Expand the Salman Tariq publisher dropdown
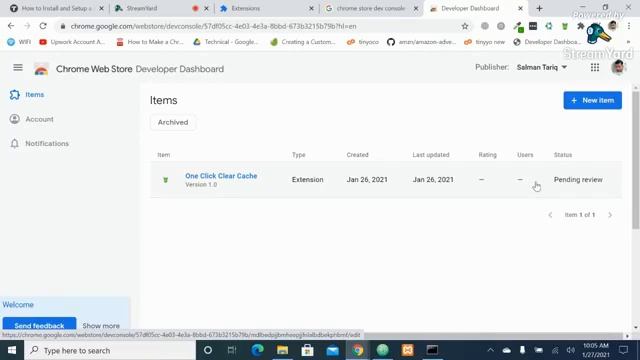Viewport: 640px width, 360px height. 542,67
